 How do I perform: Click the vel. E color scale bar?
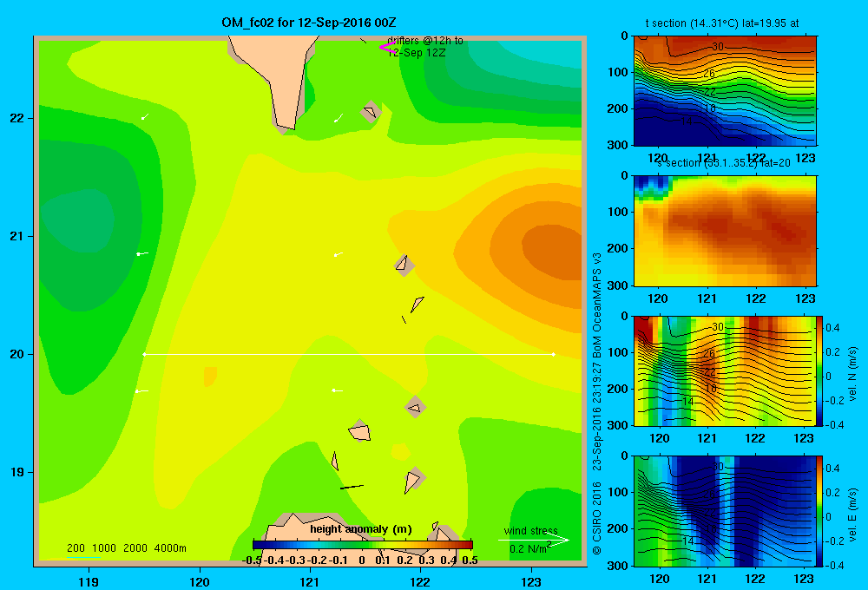tap(820, 511)
